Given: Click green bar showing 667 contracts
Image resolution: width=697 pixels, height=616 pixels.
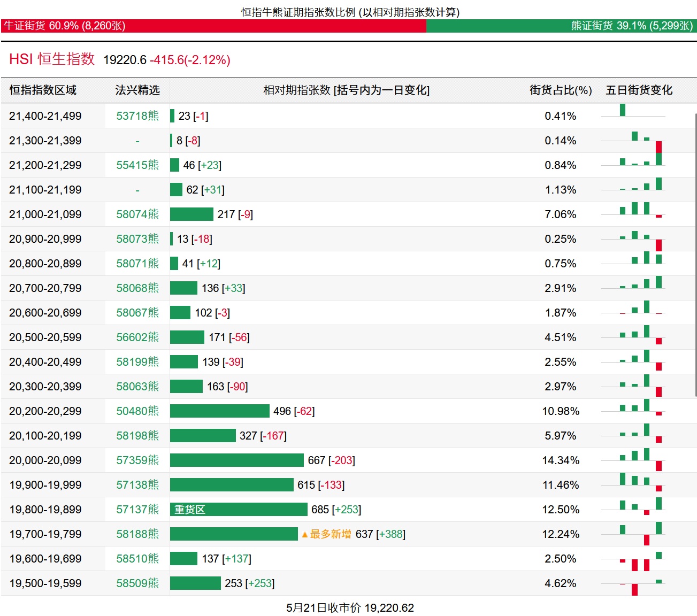Looking at the screenshot, I should pos(236,460).
